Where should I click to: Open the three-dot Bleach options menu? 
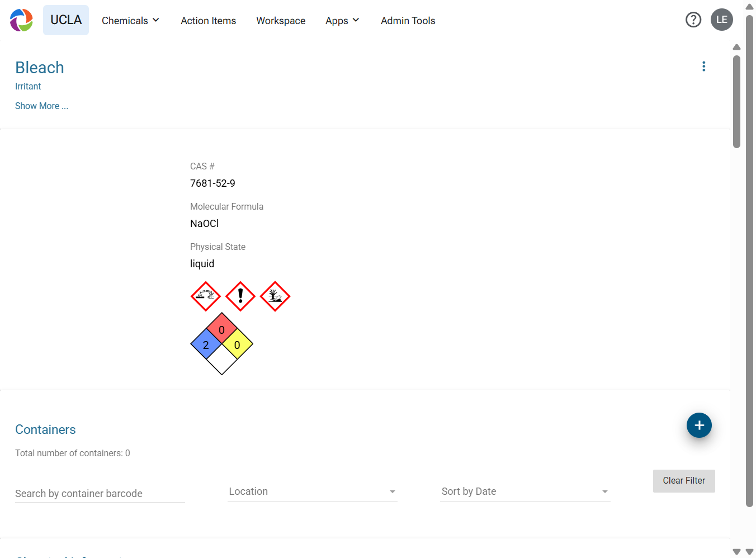click(704, 67)
